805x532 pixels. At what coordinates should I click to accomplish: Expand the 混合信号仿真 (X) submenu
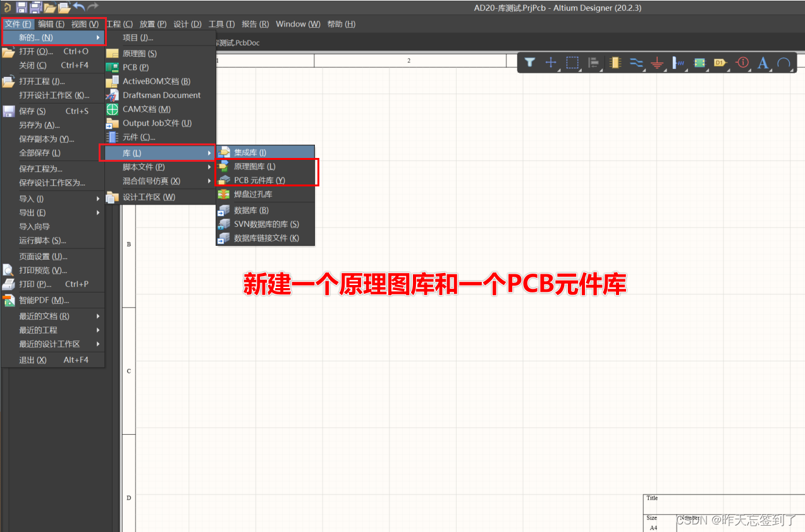pyautogui.click(x=161, y=181)
